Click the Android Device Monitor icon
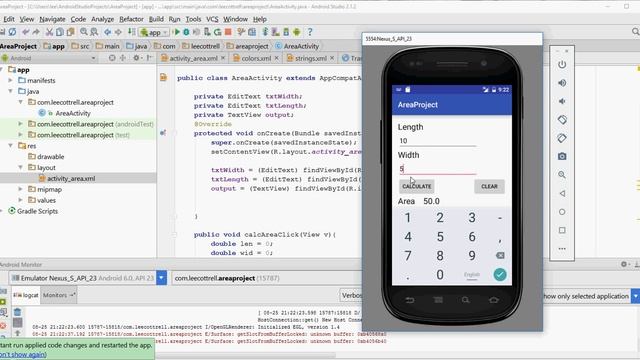The image size is (640, 360). click(297, 32)
